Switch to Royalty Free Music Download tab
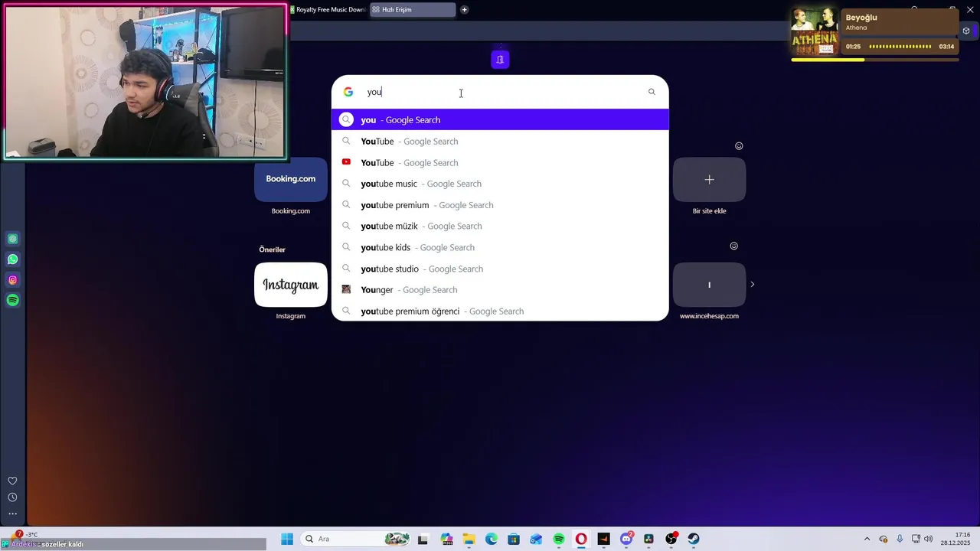This screenshot has width=980, height=551. click(x=328, y=9)
